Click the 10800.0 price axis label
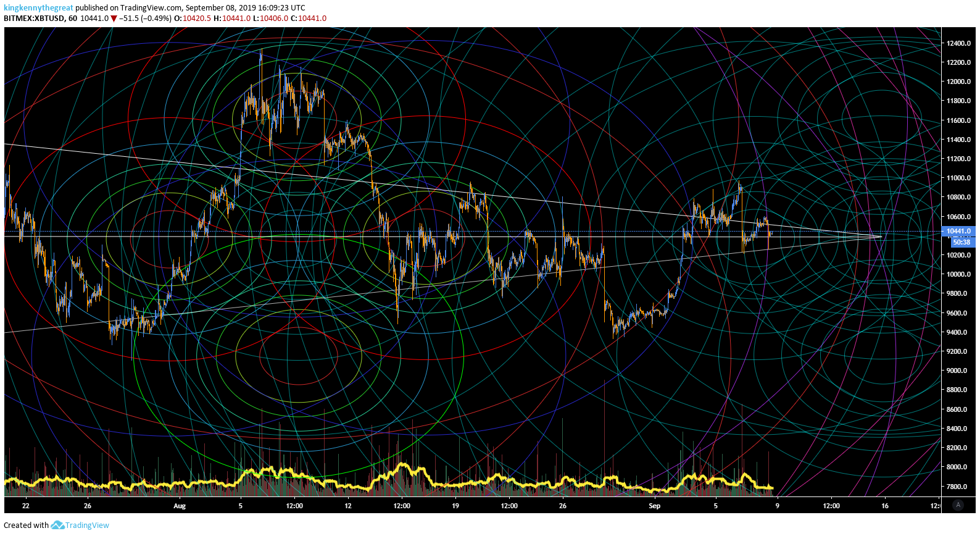This screenshot has height=536, width=980. pos(958,197)
